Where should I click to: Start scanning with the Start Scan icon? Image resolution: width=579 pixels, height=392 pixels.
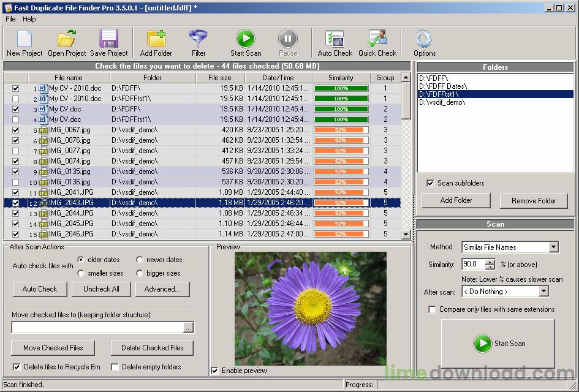[x=244, y=39]
